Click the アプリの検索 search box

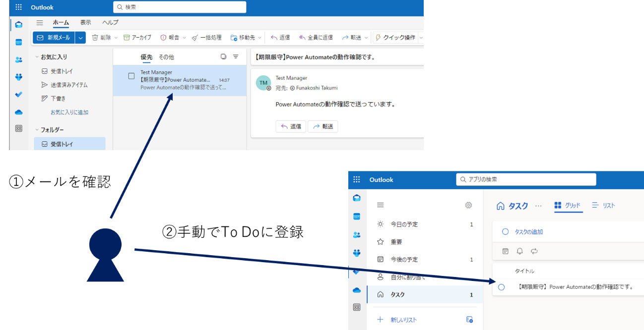526,179
